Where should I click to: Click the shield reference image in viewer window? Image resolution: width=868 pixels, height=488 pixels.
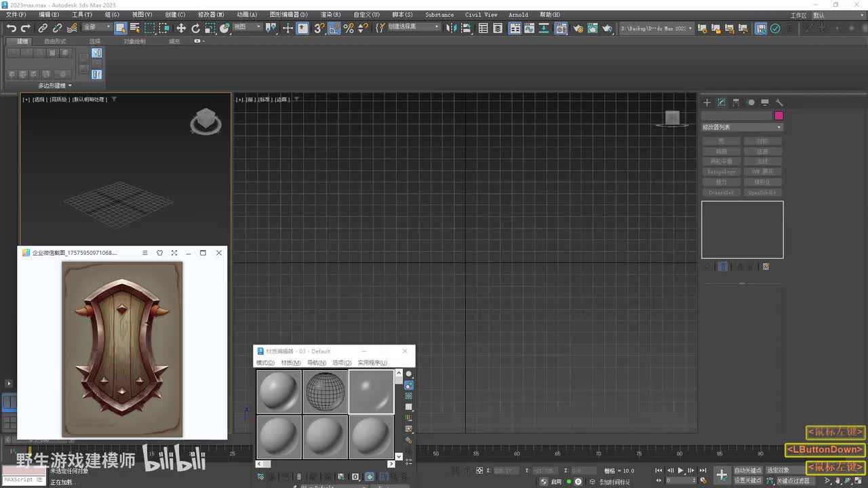click(122, 349)
